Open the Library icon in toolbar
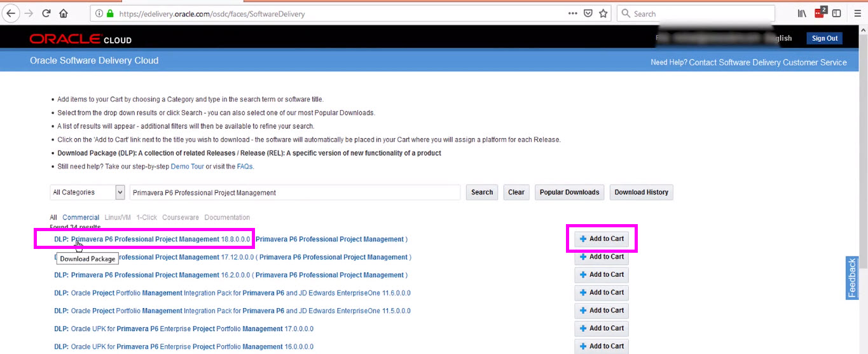This screenshot has height=354, width=868. [803, 13]
